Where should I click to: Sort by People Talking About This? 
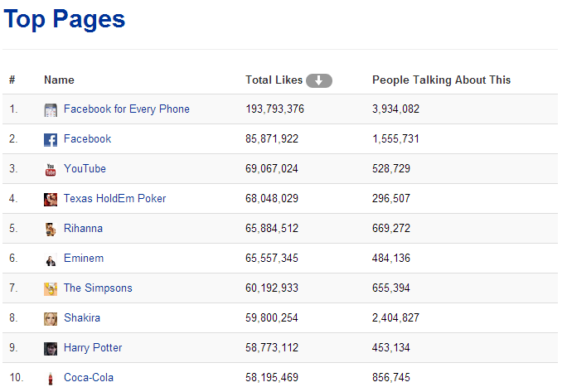click(441, 80)
